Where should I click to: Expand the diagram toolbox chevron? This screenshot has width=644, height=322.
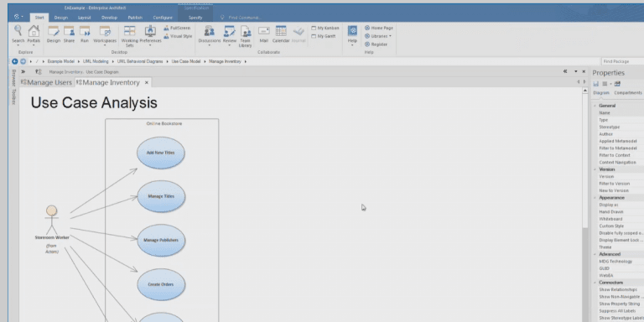(23, 71)
